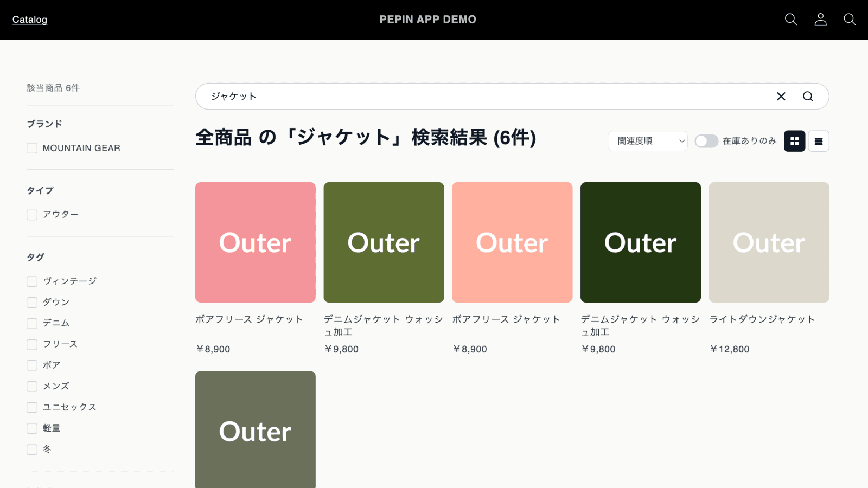Open the dark green Outer product image
The width and height of the screenshot is (868, 488).
[x=641, y=242]
